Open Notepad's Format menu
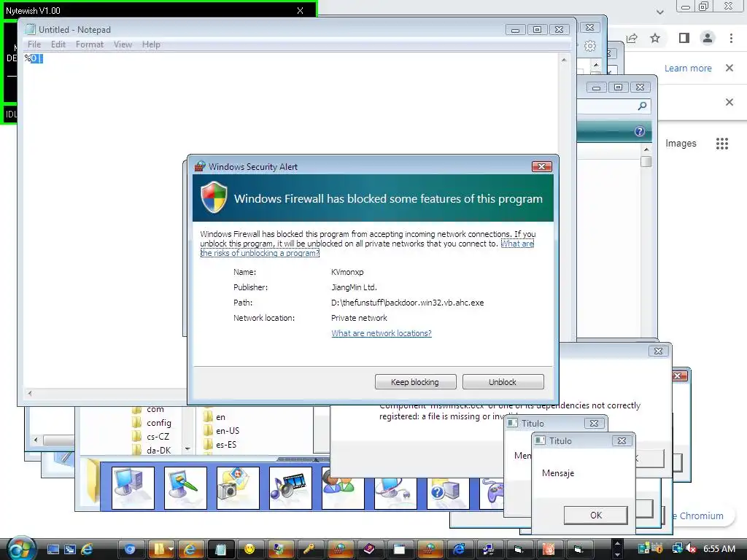The height and width of the screenshot is (560, 747). (x=90, y=44)
